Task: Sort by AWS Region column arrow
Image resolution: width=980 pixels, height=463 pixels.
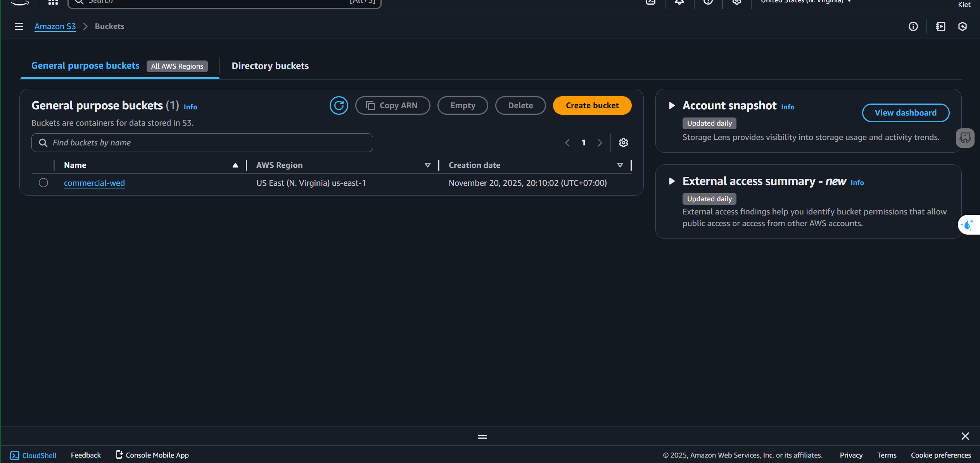Action: (x=427, y=165)
